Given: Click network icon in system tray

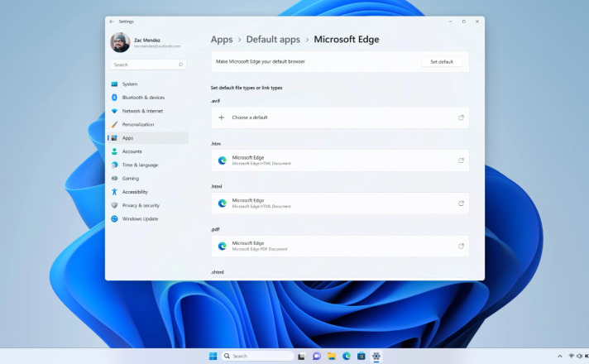Looking at the screenshot, I should 572,356.
